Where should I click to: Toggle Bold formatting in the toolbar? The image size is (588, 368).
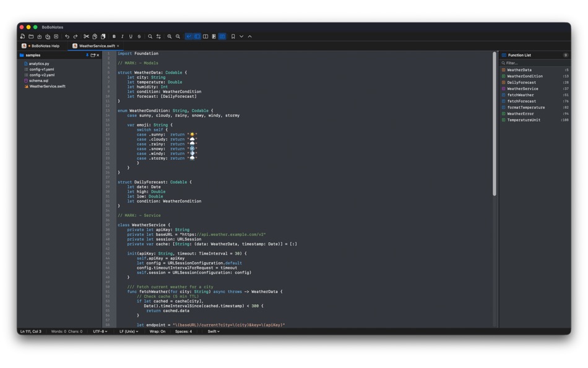coord(115,37)
